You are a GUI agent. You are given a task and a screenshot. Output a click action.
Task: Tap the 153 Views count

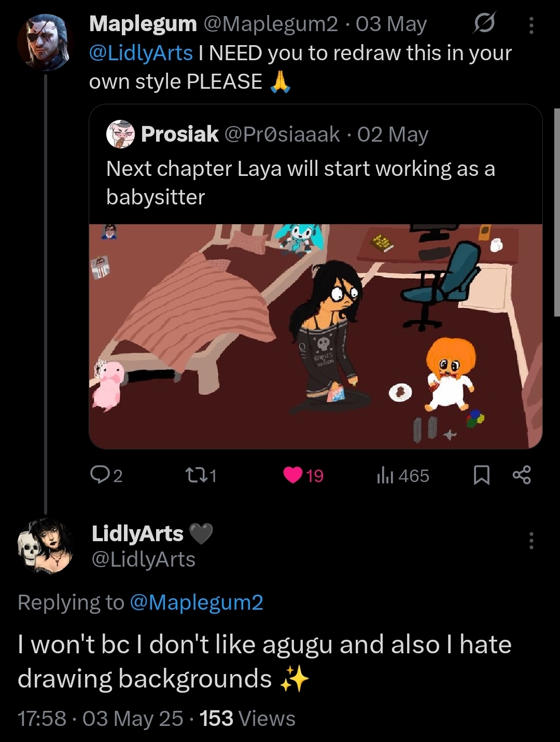247,719
